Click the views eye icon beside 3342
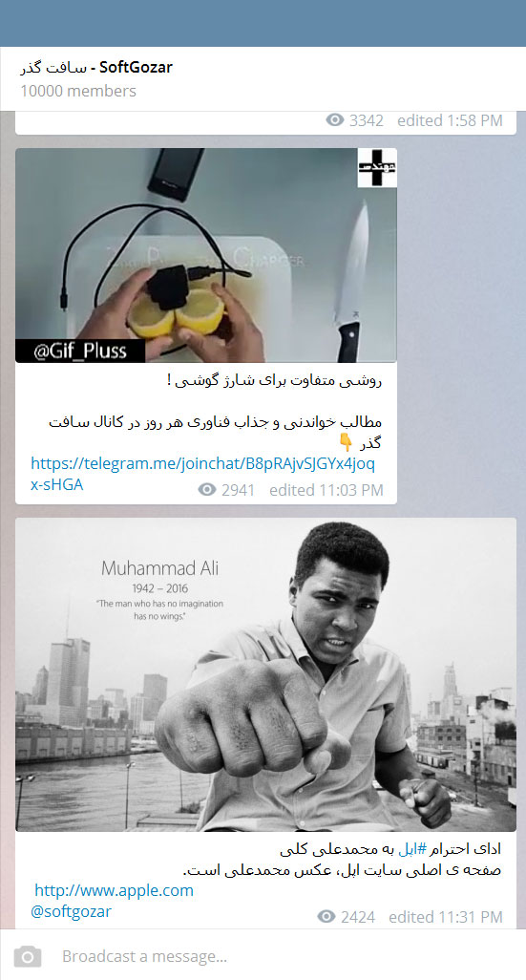Image resolution: width=526 pixels, height=980 pixels. click(x=335, y=120)
